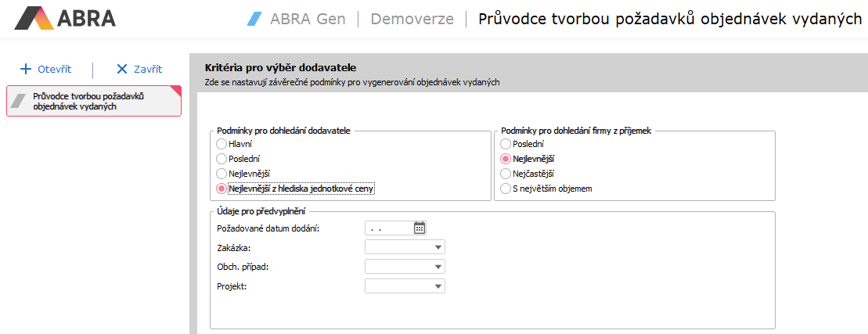Open the calendar date picker icon

coord(420,228)
